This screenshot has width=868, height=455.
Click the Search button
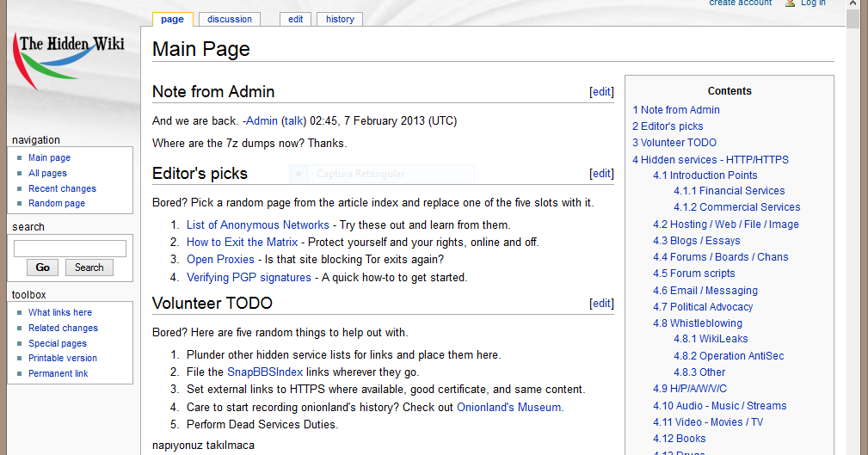pos(89,267)
